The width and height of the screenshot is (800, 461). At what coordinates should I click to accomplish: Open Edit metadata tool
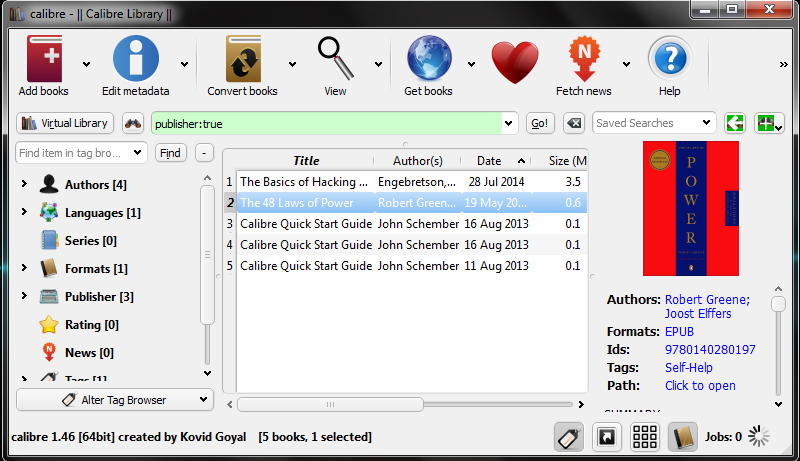pos(136,59)
